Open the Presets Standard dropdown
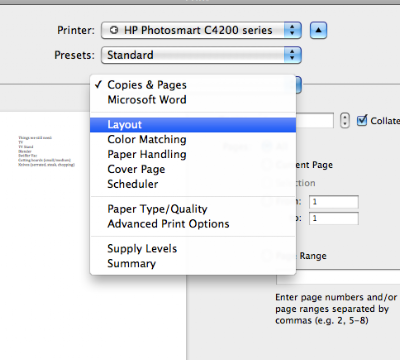This screenshot has height=360, width=400. (201, 55)
